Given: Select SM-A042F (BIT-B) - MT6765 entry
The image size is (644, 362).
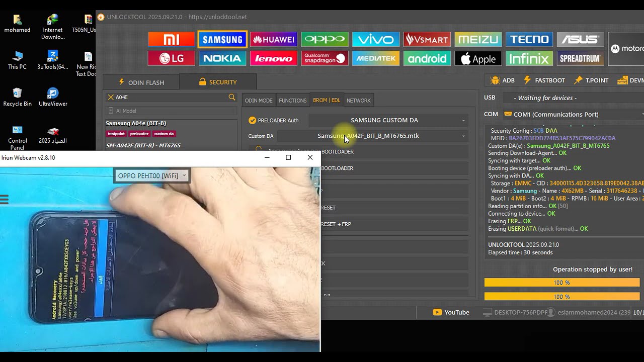Looking at the screenshot, I should coord(143,145).
